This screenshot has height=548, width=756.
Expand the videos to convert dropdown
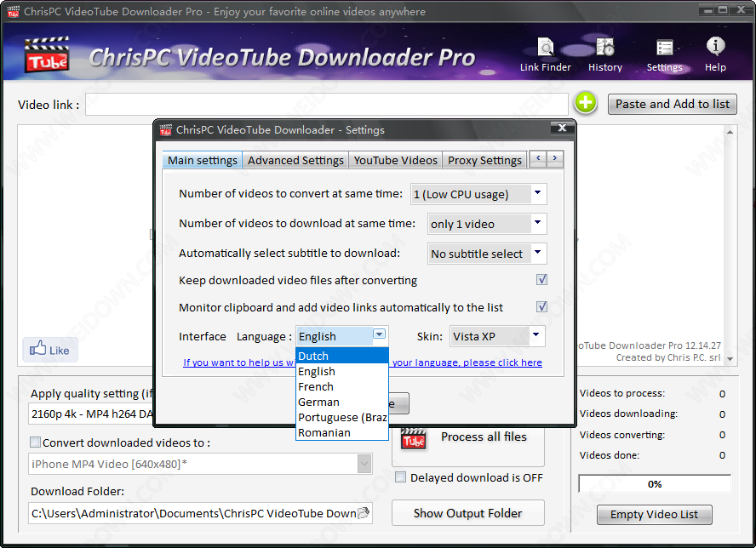(x=537, y=193)
